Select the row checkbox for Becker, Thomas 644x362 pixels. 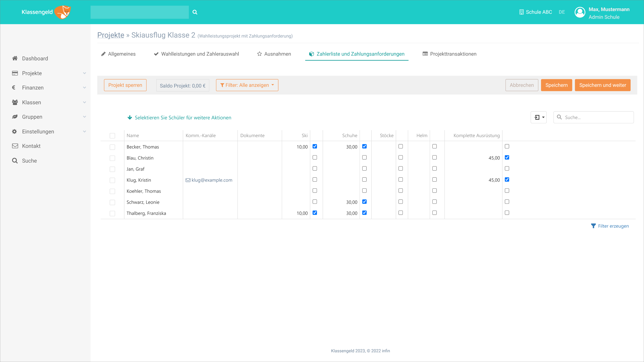(112, 147)
